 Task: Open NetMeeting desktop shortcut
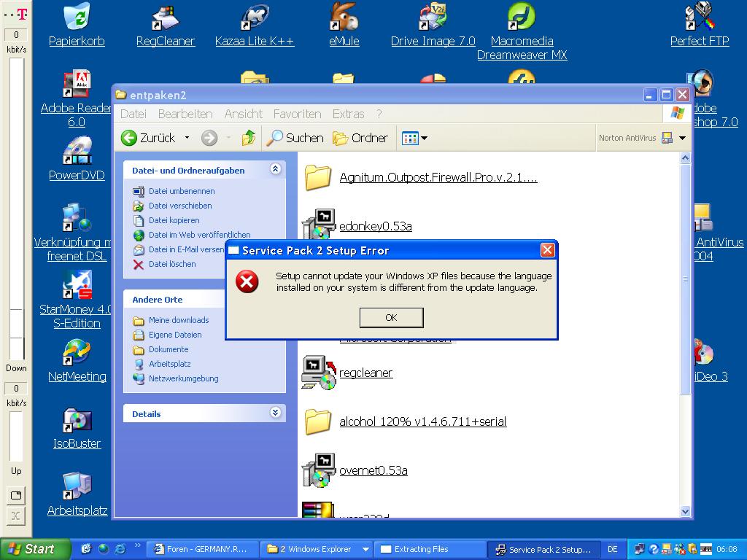pyautogui.click(x=77, y=360)
